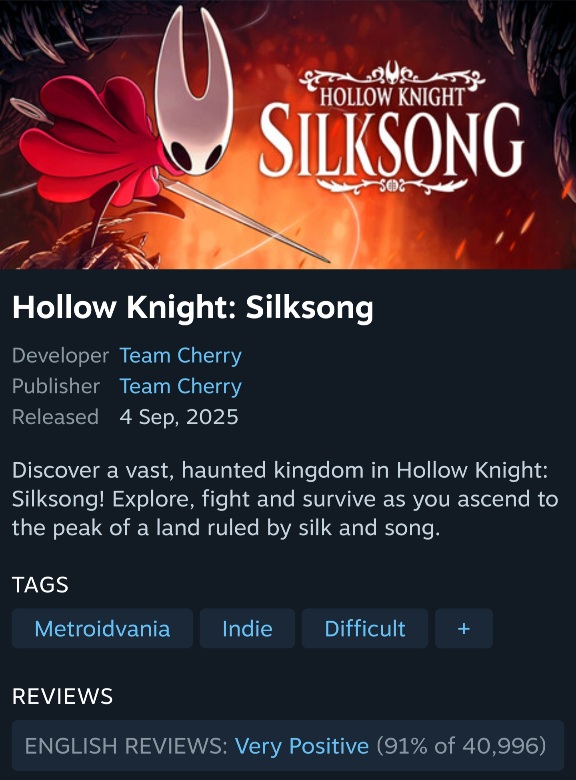The image size is (576, 780).
Task: Select the Indie tag
Action: coord(247,628)
